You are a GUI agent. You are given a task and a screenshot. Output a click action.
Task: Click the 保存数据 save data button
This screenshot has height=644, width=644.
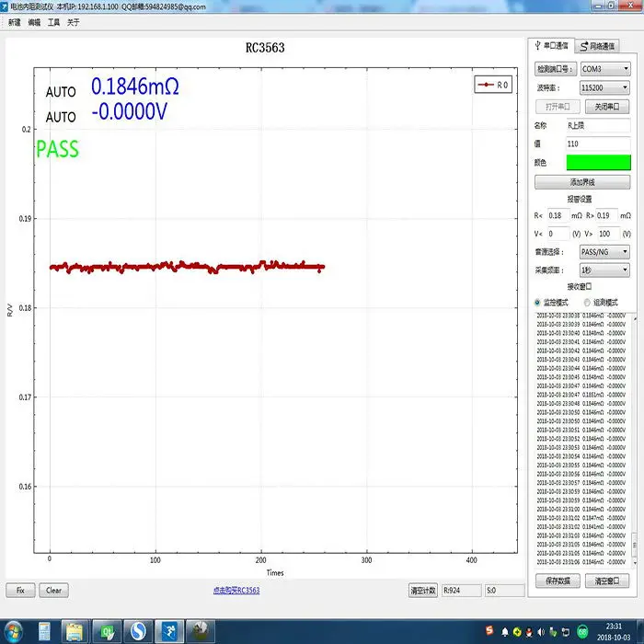pyautogui.click(x=558, y=581)
